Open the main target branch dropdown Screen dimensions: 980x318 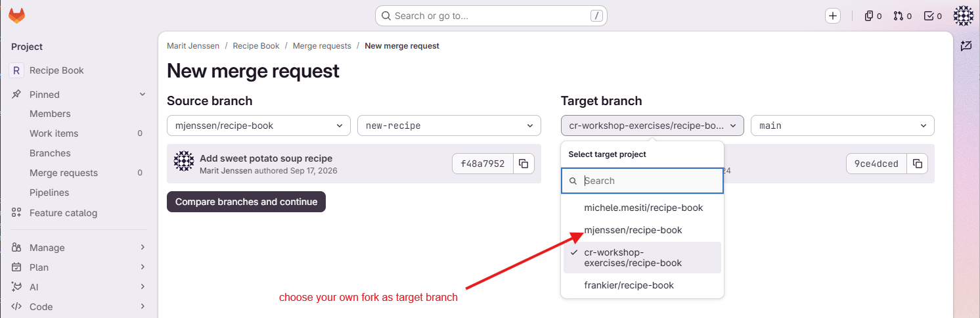click(x=843, y=125)
